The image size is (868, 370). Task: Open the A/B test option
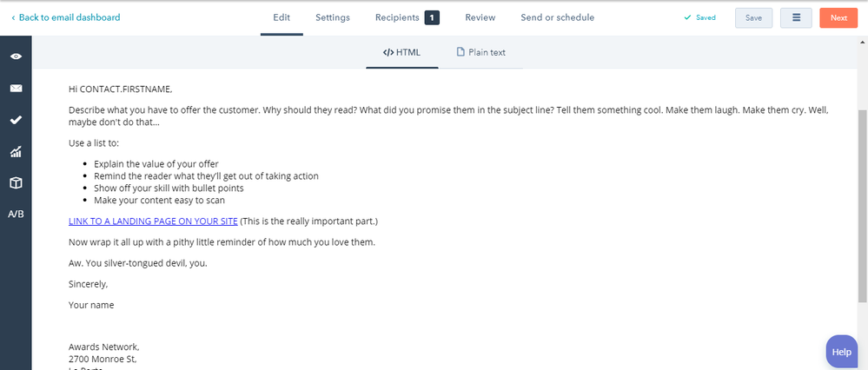click(16, 215)
